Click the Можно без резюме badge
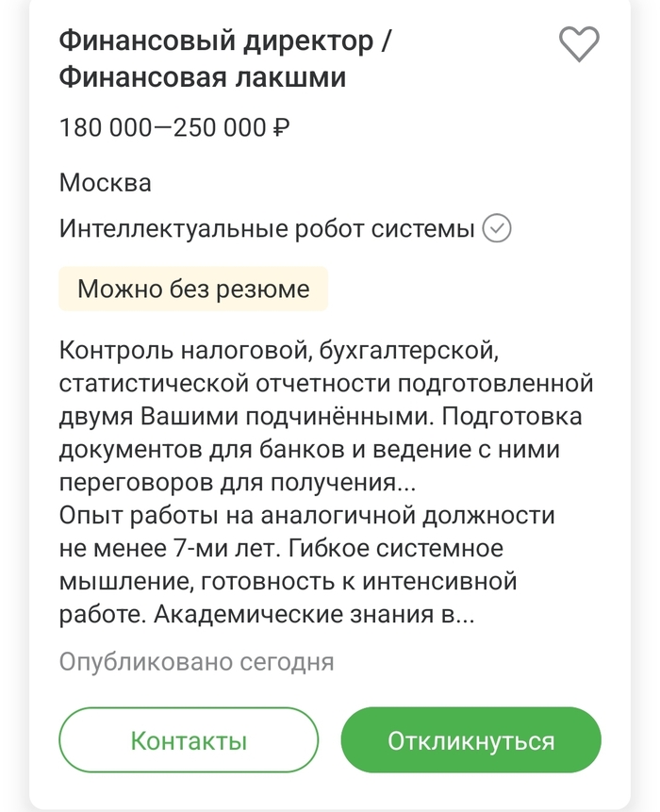Screen dimensions: 660x812 pos(193,289)
